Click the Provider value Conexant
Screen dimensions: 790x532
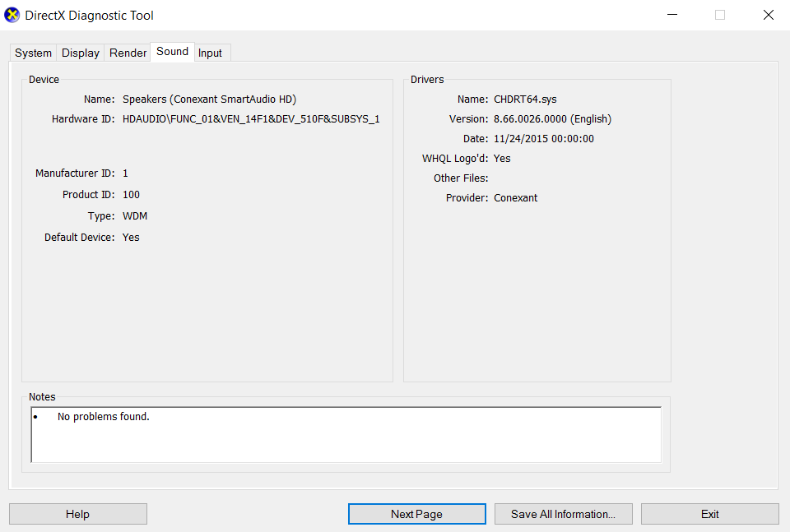[515, 198]
